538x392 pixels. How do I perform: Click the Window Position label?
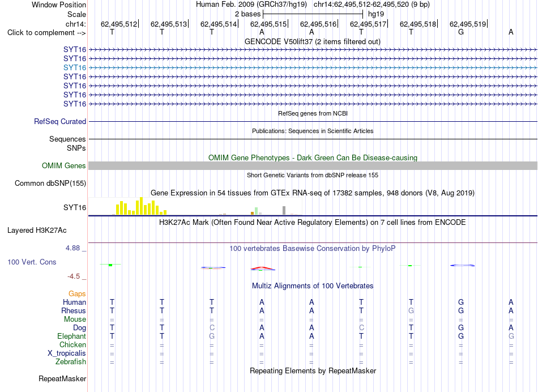(x=59, y=5)
